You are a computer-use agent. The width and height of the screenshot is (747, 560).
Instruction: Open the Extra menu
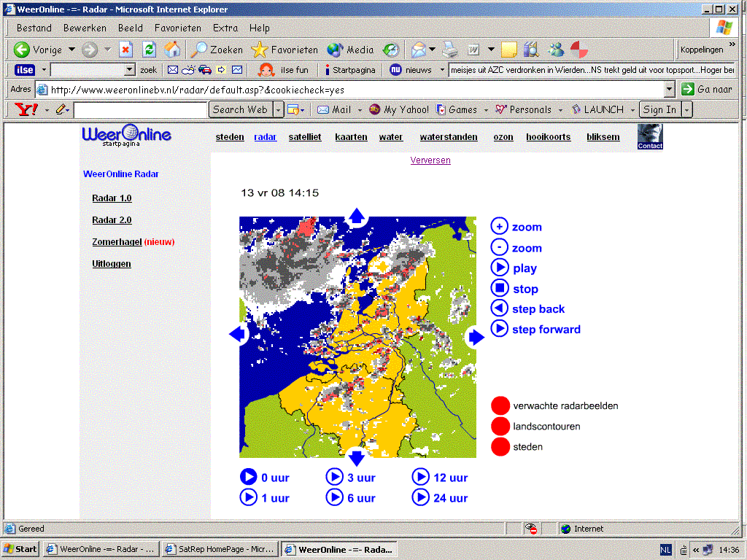225,28
